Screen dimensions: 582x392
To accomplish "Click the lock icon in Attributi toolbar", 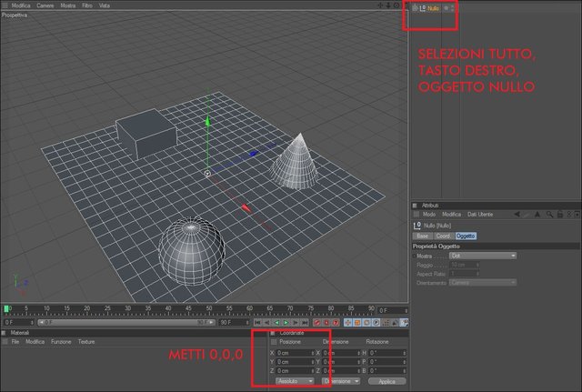I will [x=560, y=214].
